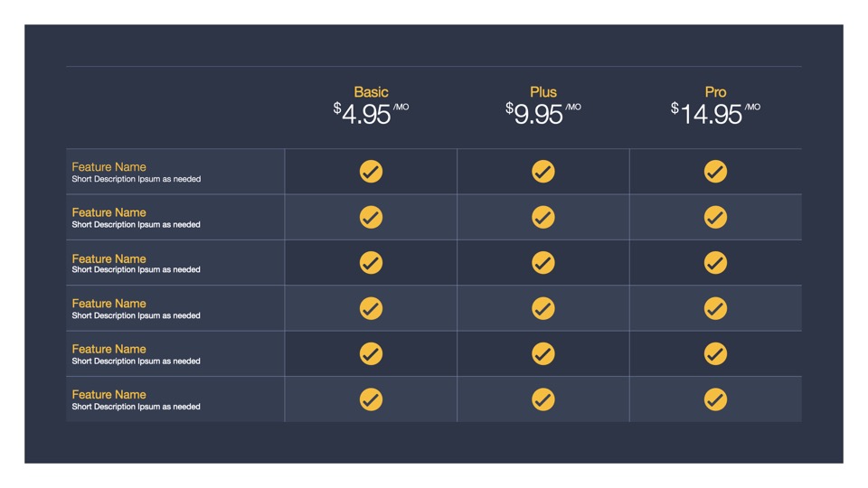Screen dimensions: 868x488
Task: Toggle the Pro checkmark in the last row
Action: (715, 399)
